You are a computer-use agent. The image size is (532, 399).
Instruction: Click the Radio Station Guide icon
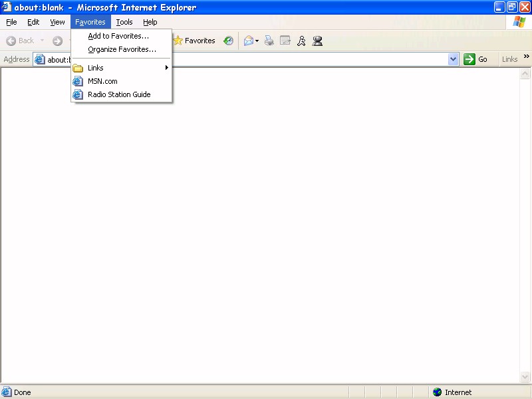click(78, 94)
